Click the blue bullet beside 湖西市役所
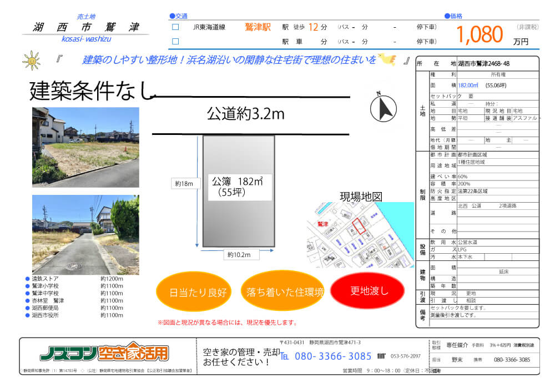Image resolution: width=555 pixels, height=392 pixels. tap(27, 315)
